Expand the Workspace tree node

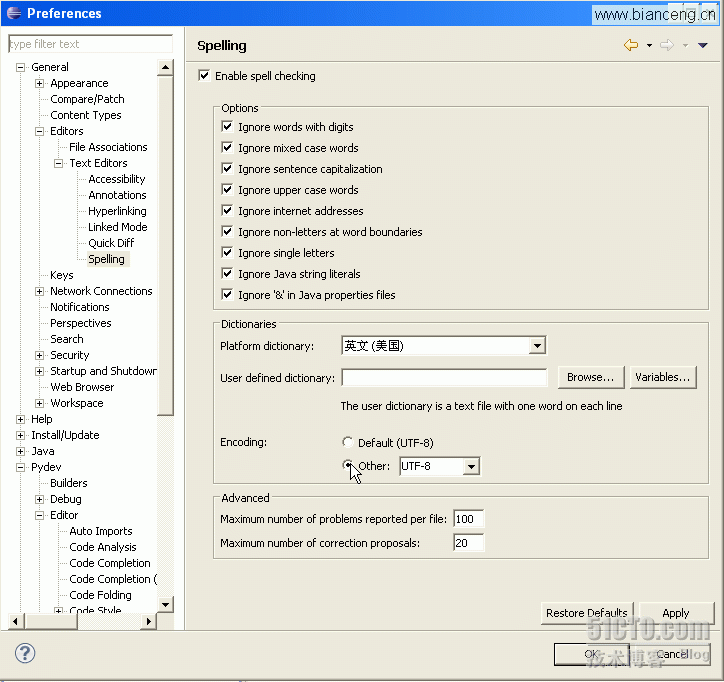(39, 404)
